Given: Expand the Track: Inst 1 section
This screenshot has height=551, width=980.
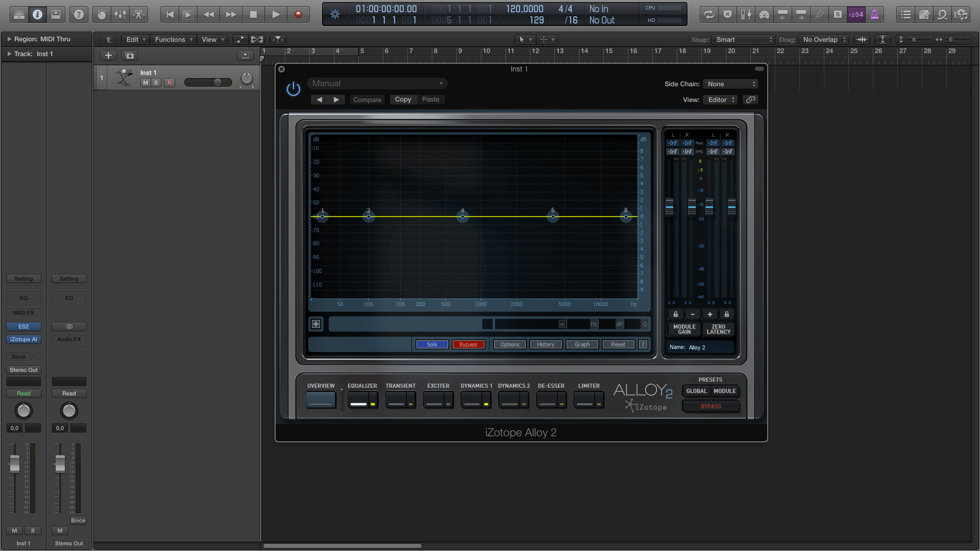Looking at the screenshot, I should click(9, 54).
